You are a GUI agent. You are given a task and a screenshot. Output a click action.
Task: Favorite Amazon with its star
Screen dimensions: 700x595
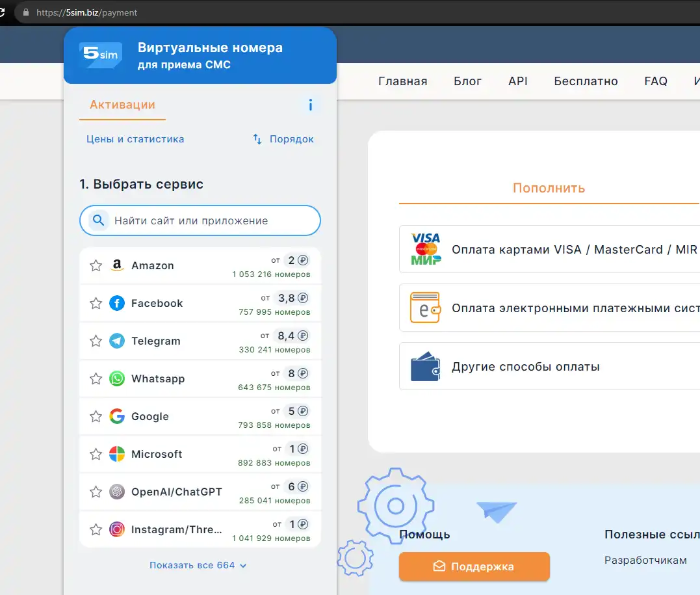click(x=96, y=266)
